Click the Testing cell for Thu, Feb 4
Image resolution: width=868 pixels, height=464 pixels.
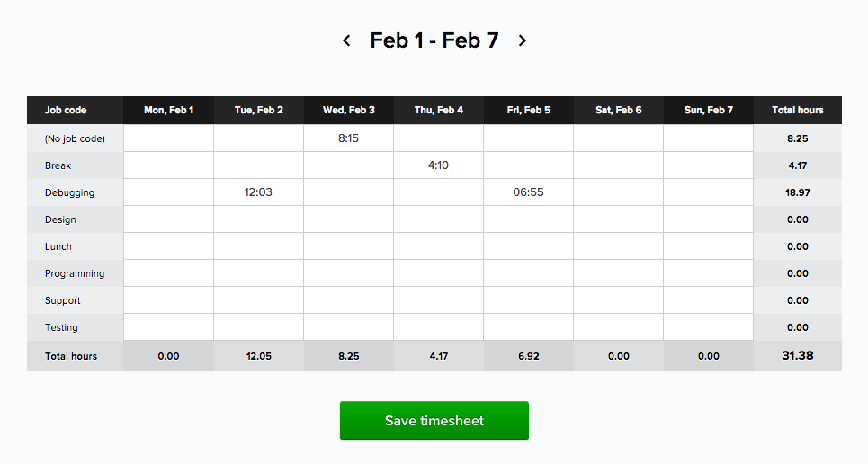click(438, 327)
